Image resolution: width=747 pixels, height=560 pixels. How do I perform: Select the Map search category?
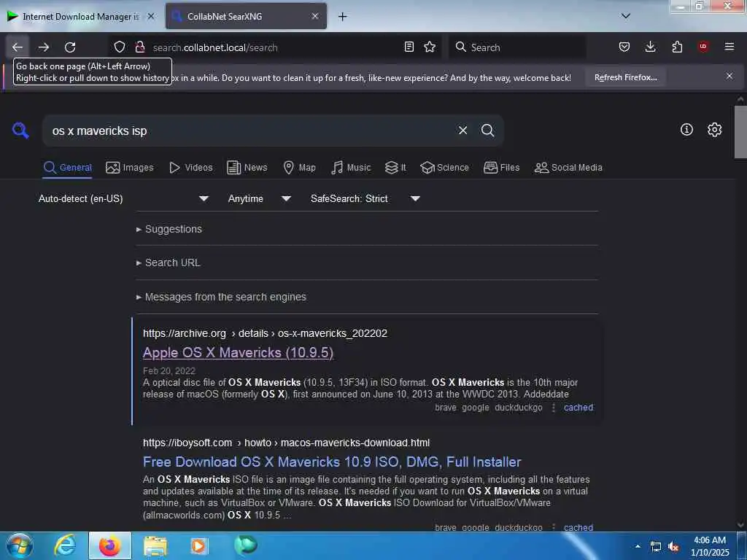tap(299, 168)
